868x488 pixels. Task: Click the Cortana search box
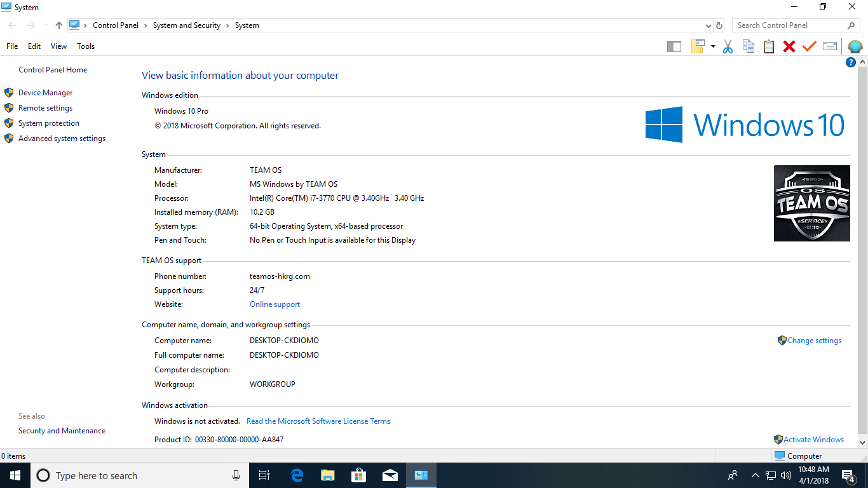140,475
